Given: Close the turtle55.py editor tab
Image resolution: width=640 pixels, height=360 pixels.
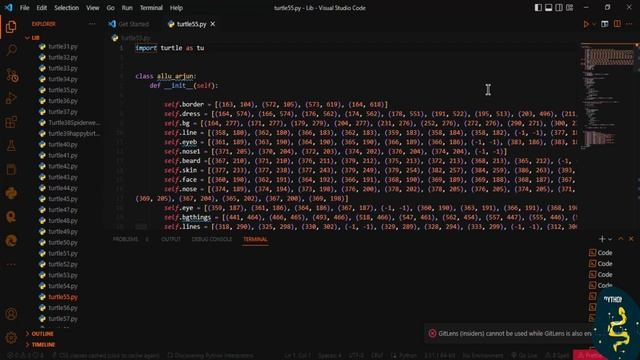Looking at the screenshot, I should [x=213, y=24].
